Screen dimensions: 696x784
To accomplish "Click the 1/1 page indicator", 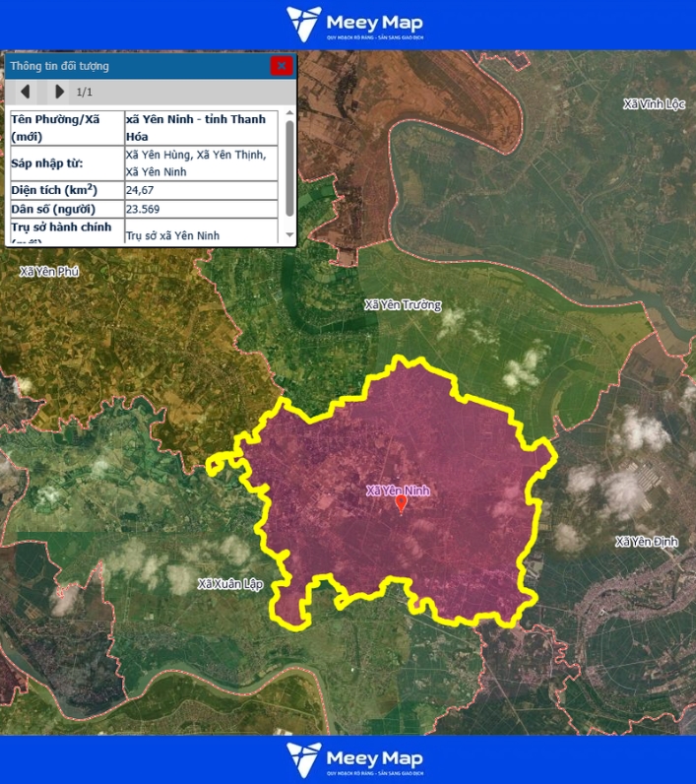I will coord(85,92).
